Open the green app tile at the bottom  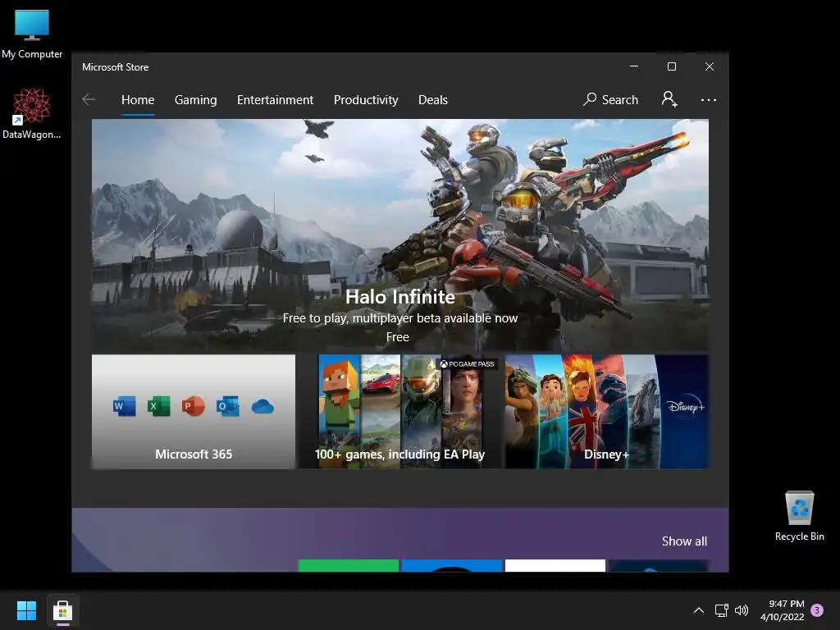(x=348, y=566)
